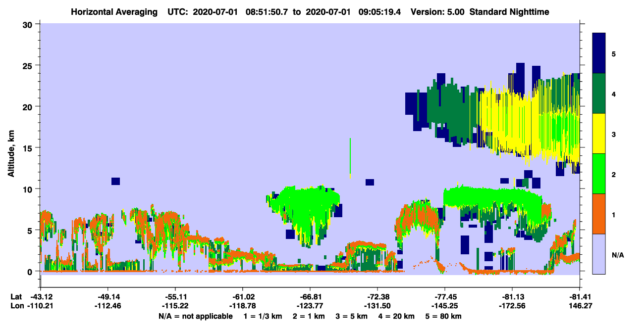Screen dimensions: 644x330
Task: Click the latitude value -81.41
Action: point(580,297)
